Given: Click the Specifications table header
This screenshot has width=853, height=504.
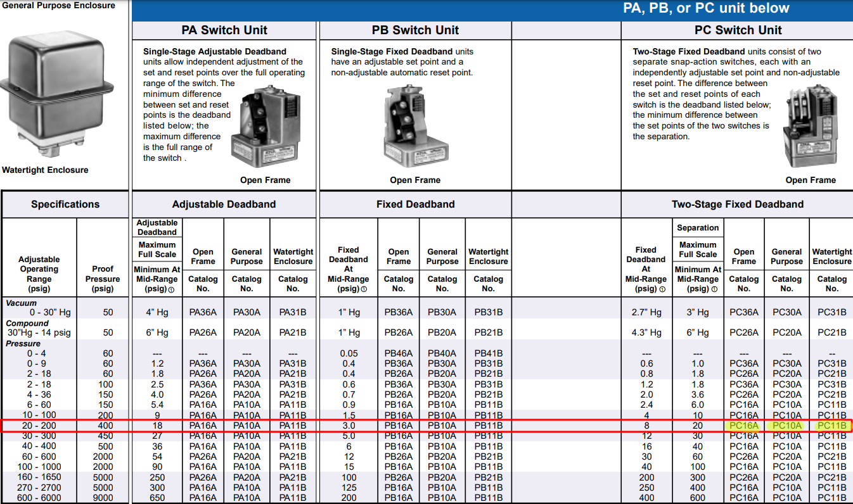Looking at the screenshot, I should pos(65,205).
